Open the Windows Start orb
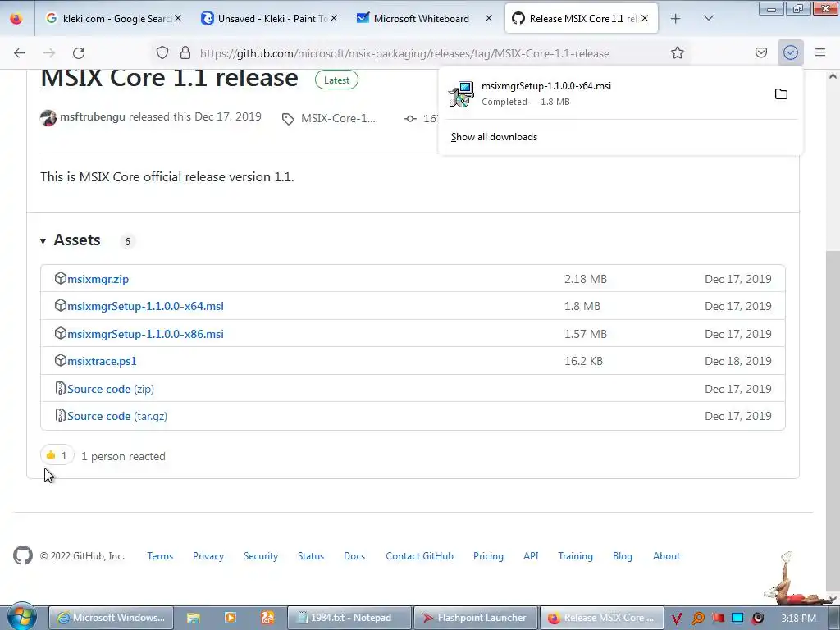840x630 pixels. [21, 616]
